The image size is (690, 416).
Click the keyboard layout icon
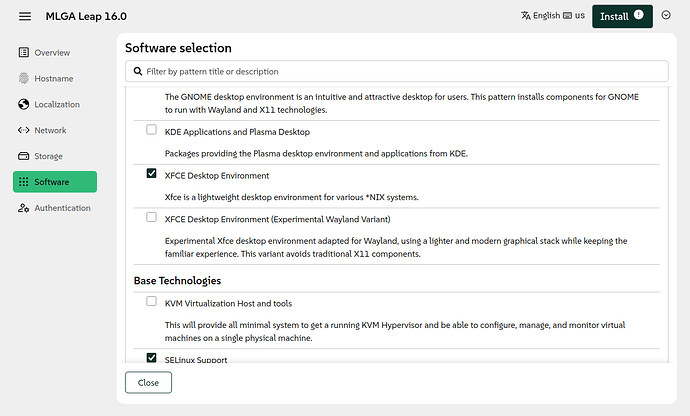[568, 16]
